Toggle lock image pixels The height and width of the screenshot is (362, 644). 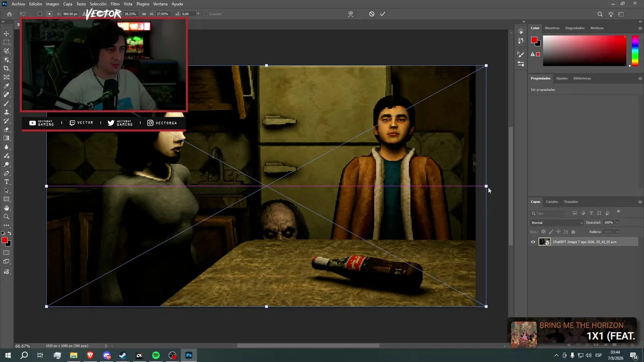point(551,232)
